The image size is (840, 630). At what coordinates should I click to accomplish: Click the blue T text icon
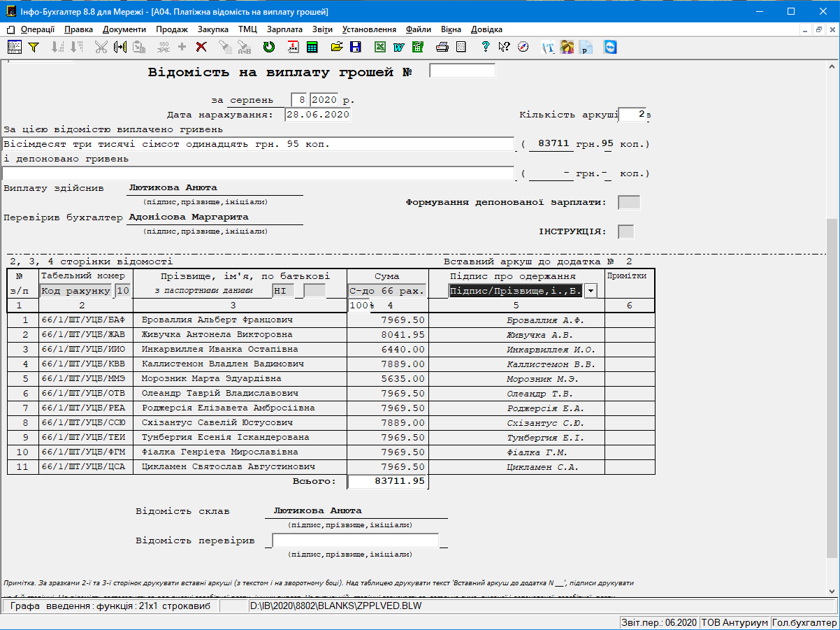[x=549, y=47]
